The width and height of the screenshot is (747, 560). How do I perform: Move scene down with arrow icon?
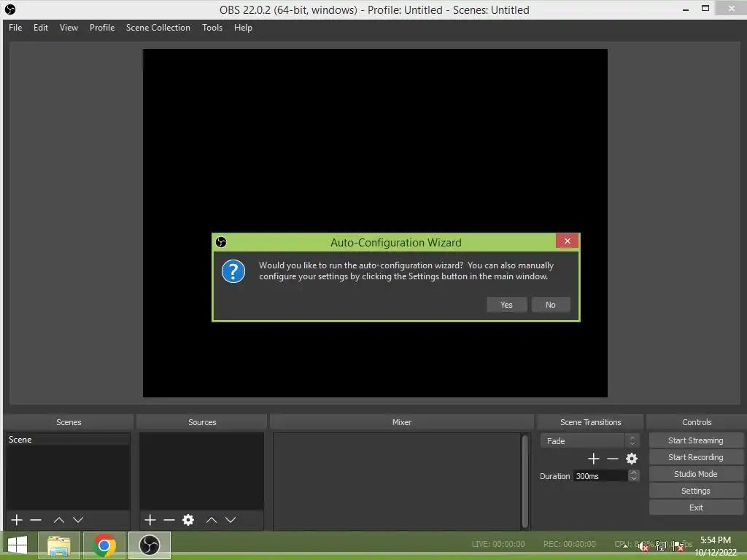pyautogui.click(x=78, y=519)
